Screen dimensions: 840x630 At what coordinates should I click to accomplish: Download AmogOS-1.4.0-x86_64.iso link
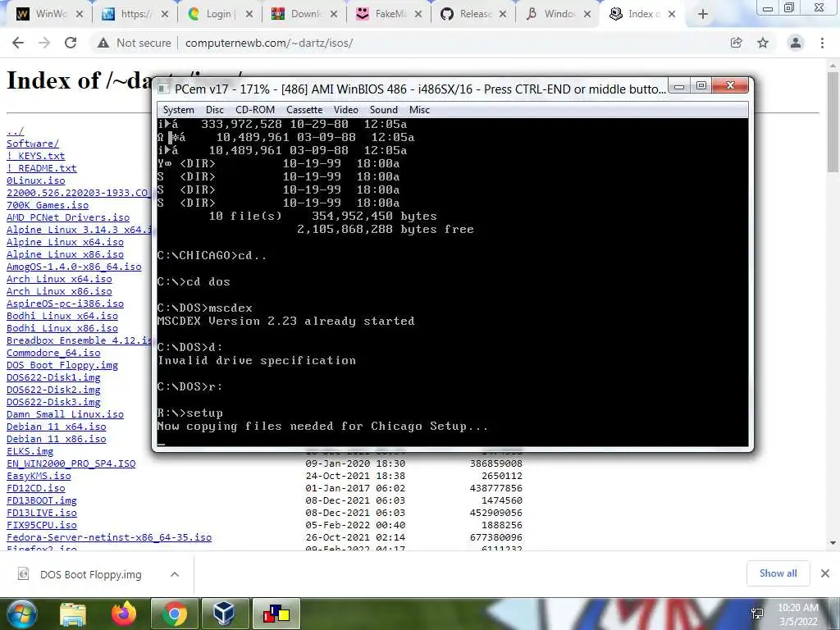[74, 267]
